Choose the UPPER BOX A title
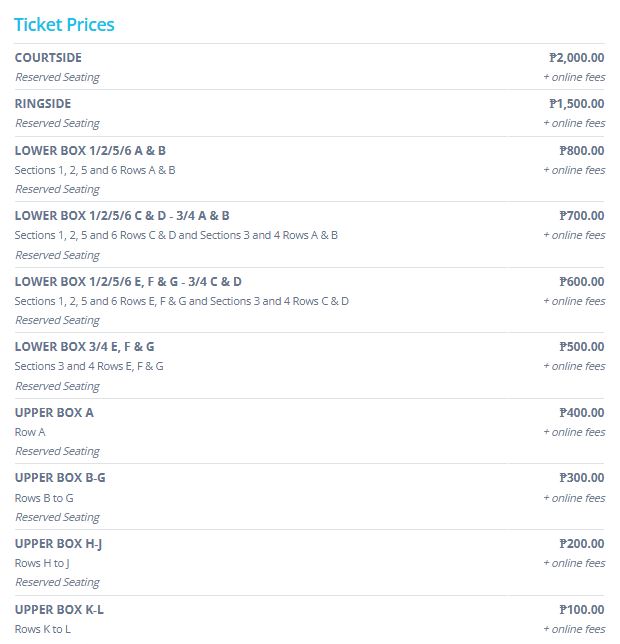The height and width of the screenshot is (644, 620). [x=54, y=413]
